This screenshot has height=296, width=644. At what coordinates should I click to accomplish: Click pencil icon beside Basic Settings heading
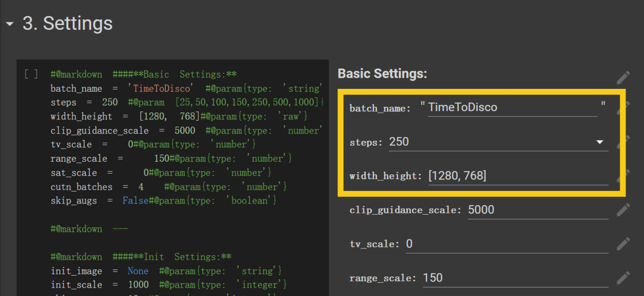tap(623, 78)
